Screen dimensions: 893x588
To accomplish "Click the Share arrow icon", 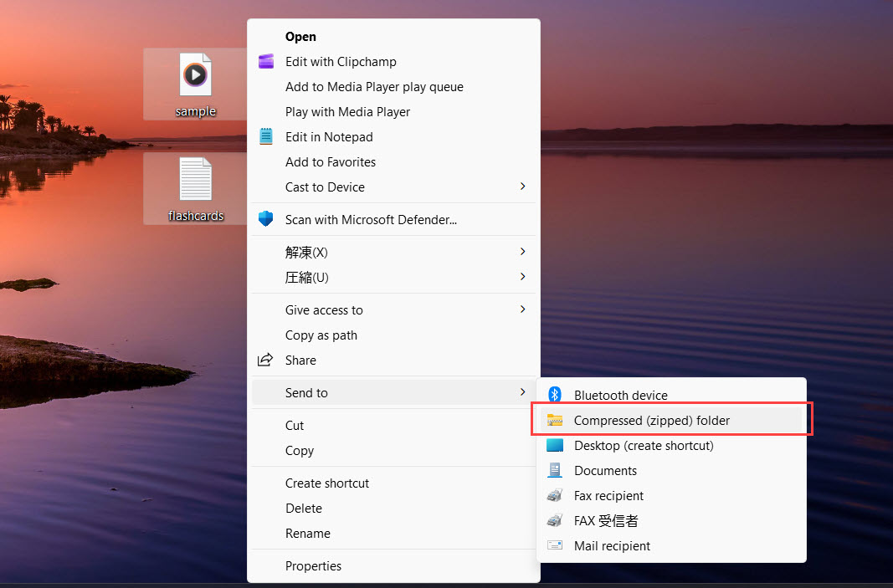I will click(x=265, y=360).
